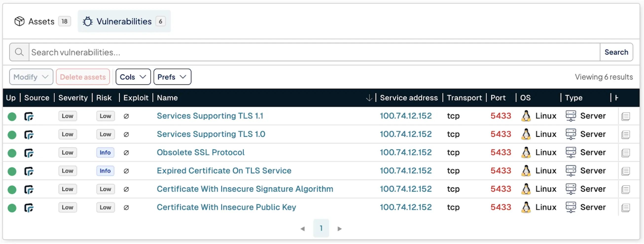Go to next page using right arrow
Viewport: 644px width, 244px height.
point(339,229)
